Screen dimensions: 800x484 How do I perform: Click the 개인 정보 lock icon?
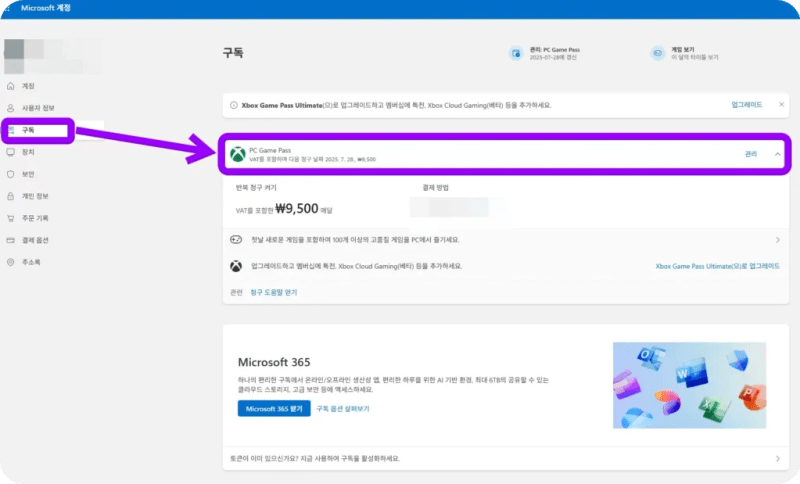tap(10, 196)
